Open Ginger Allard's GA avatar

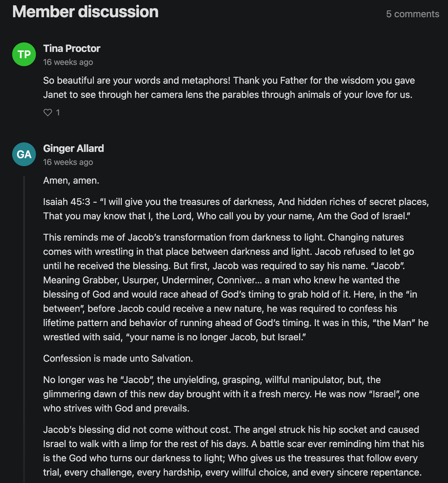[x=24, y=154]
